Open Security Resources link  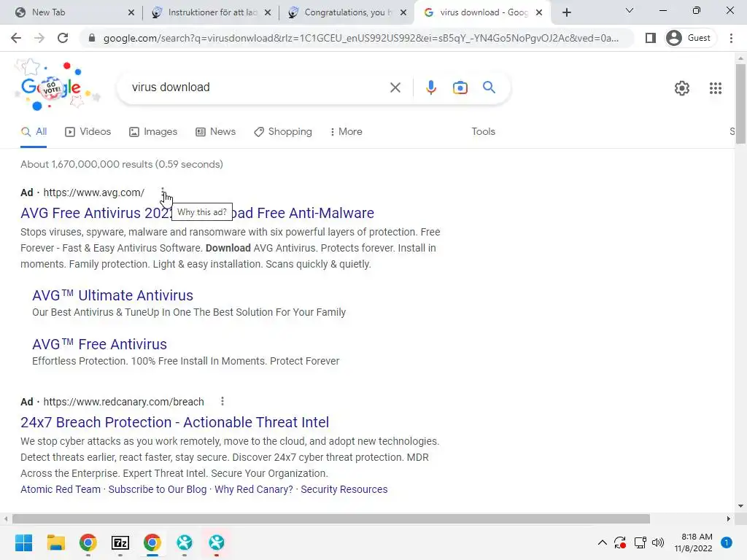point(344,489)
